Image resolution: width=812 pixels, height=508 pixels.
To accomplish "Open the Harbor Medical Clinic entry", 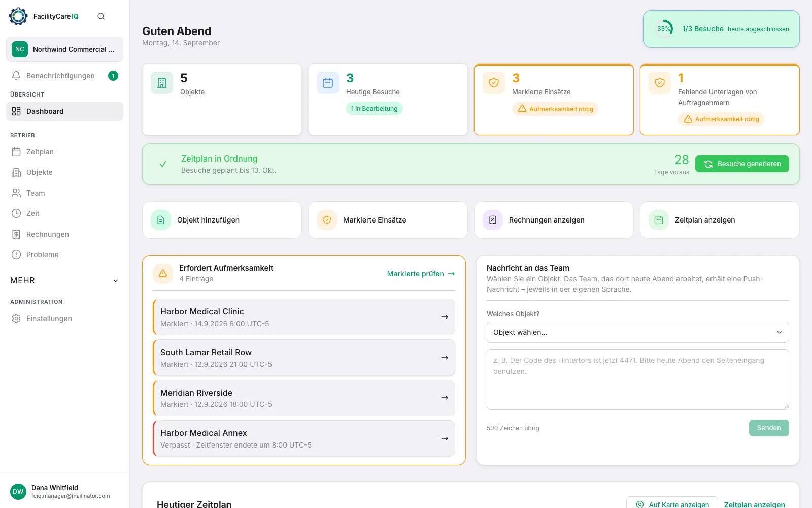I will click(304, 317).
